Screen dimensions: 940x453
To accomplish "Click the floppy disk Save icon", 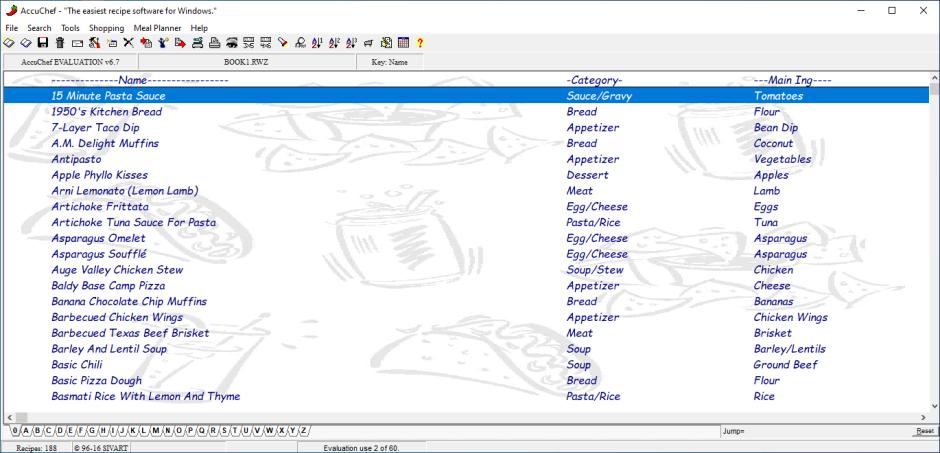I will click(x=43, y=43).
